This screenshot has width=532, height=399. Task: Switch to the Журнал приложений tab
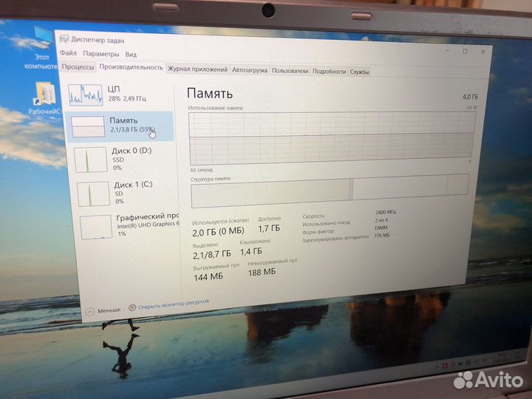point(197,70)
